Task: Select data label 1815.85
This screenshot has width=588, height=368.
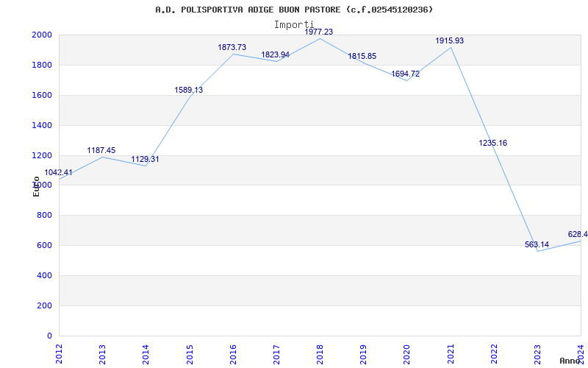Action: tap(362, 57)
